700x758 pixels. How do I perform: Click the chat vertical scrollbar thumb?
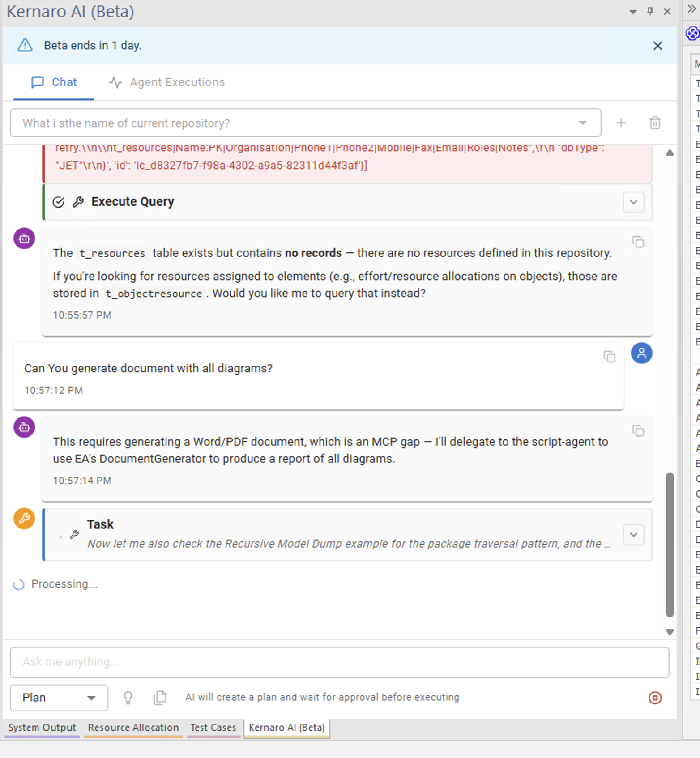[670, 545]
